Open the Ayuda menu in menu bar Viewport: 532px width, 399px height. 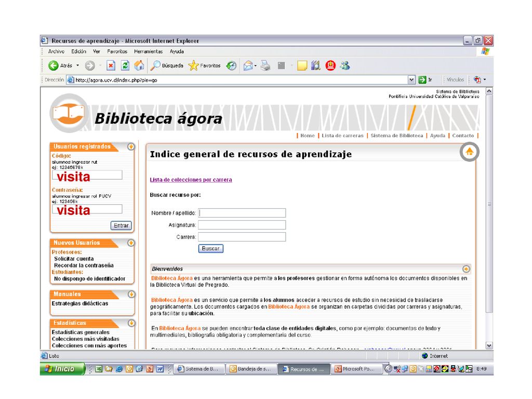click(177, 51)
